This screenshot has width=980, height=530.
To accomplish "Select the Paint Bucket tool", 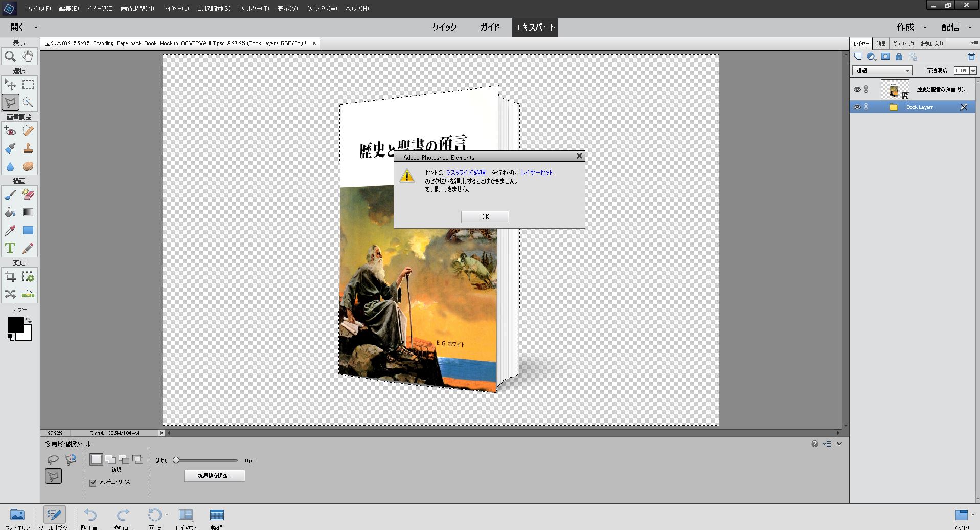I will pos(10,212).
